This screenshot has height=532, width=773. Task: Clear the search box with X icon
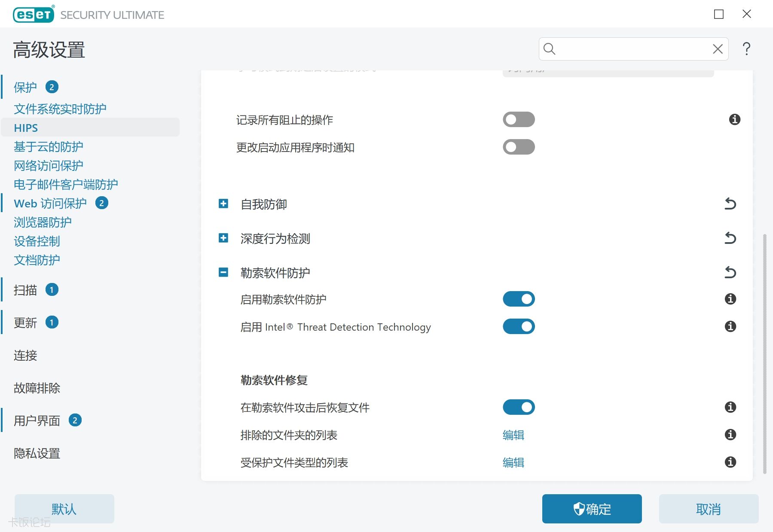tap(717, 49)
